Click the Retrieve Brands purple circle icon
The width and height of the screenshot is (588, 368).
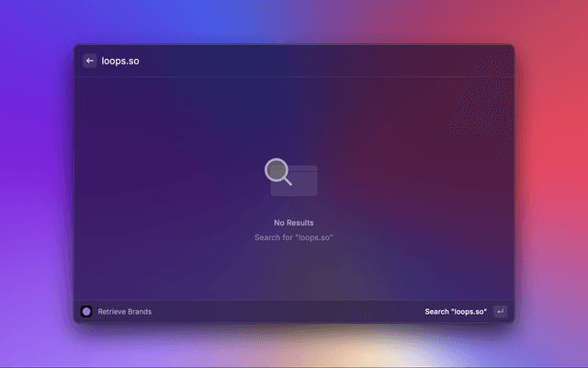click(86, 311)
